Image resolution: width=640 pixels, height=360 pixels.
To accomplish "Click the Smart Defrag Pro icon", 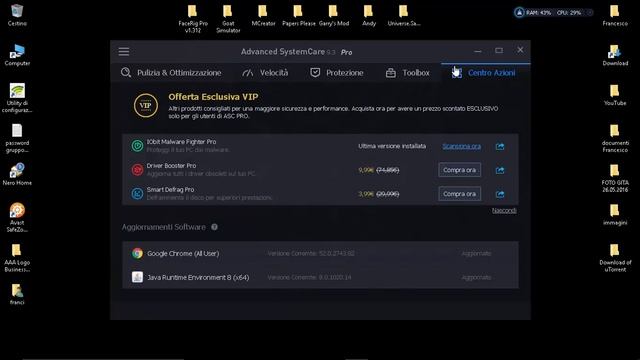I will [x=137, y=193].
